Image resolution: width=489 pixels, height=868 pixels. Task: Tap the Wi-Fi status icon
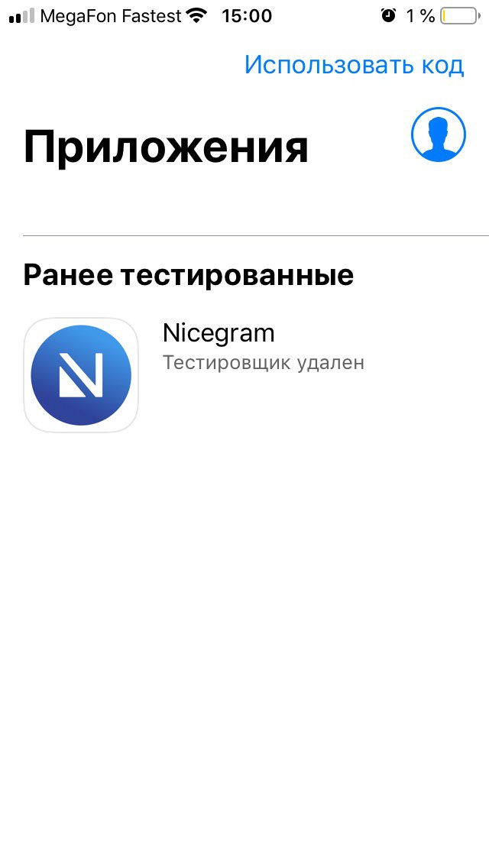coord(196,16)
